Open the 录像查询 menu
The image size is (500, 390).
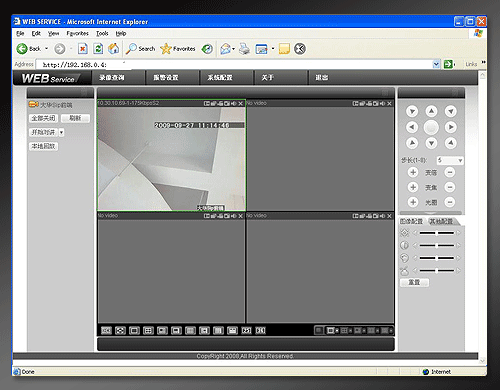pos(112,78)
